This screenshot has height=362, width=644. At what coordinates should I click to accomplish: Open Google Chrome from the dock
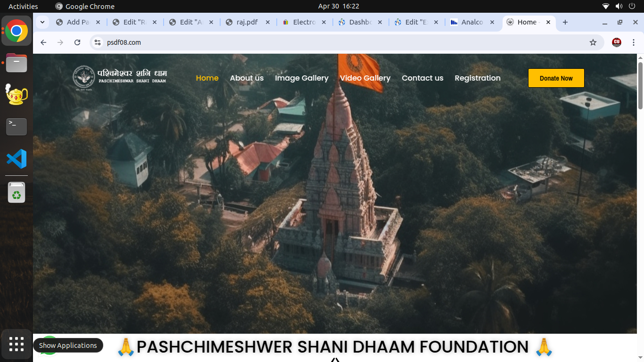(x=17, y=31)
